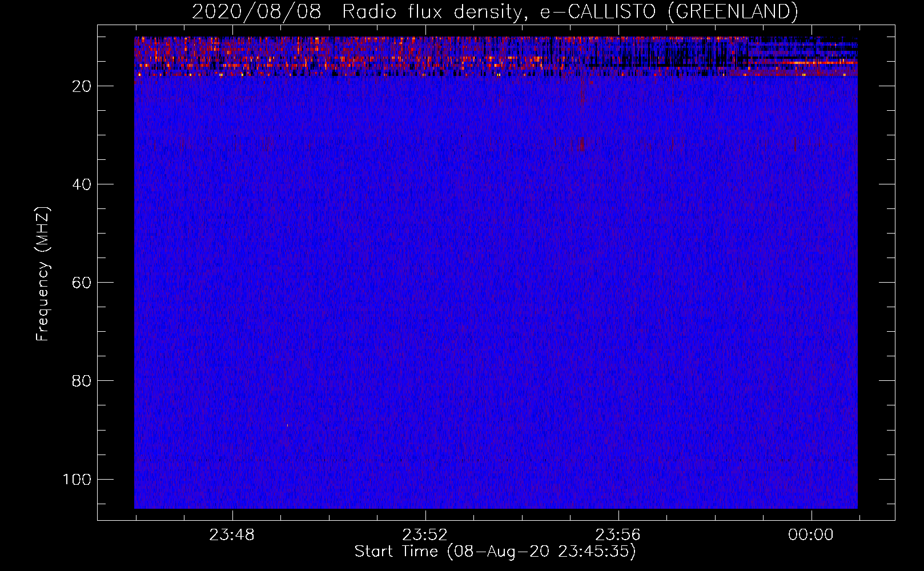Click the Start Time axis caption
The height and width of the screenshot is (571, 924).
495,552
